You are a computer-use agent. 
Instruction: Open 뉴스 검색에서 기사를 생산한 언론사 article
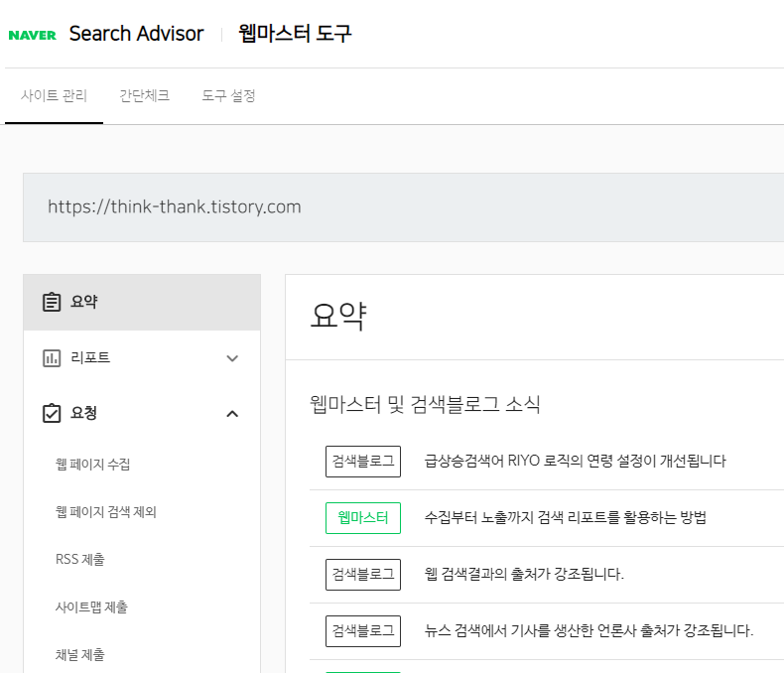tap(588, 630)
